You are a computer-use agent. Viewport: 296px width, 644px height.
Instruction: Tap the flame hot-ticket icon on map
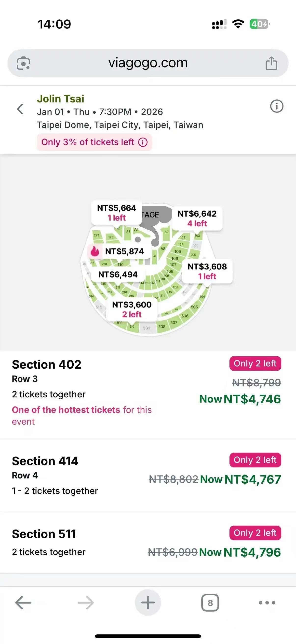95,251
